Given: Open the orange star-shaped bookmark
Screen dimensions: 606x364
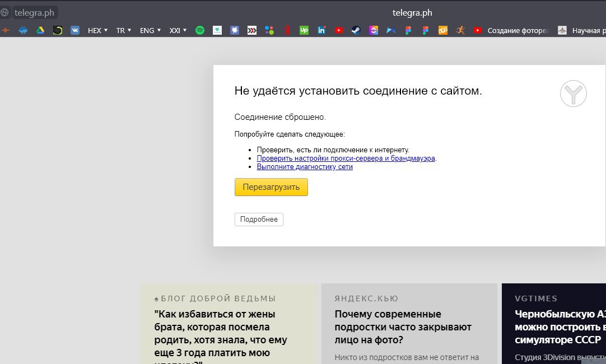Looking at the screenshot, I should pyautogui.click(x=6, y=30).
